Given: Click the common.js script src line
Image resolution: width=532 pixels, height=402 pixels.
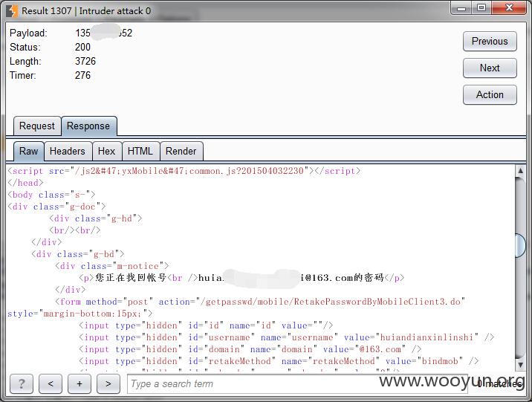Looking at the screenshot, I should click(184, 171).
